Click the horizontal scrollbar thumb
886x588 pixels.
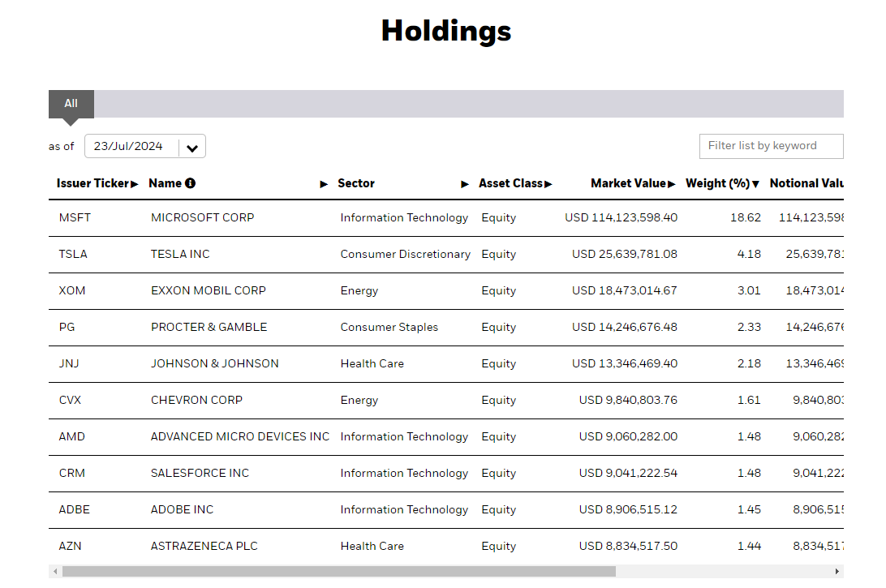tap(339, 572)
